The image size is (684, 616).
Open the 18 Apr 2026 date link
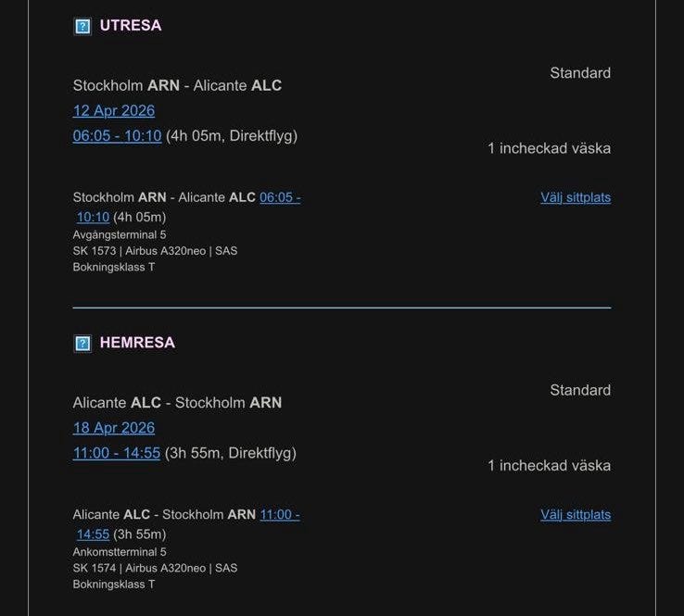tap(114, 428)
